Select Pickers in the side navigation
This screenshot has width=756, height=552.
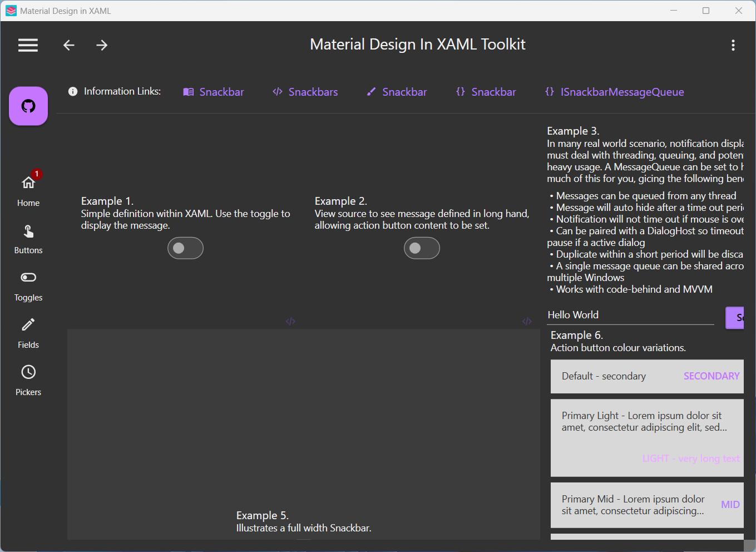click(28, 381)
